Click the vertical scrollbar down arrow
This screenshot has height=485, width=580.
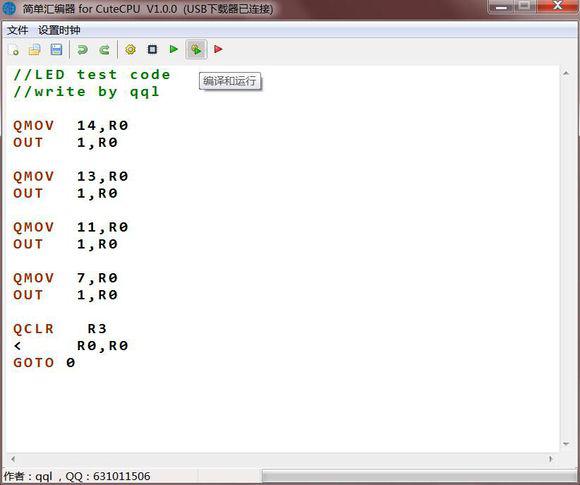pyautogui.click(x=566, y=444)
